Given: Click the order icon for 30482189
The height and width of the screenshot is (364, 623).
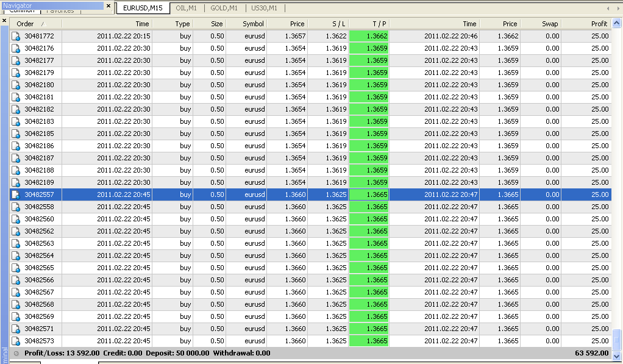Looking at the screenshot, I should pos(16,183).
